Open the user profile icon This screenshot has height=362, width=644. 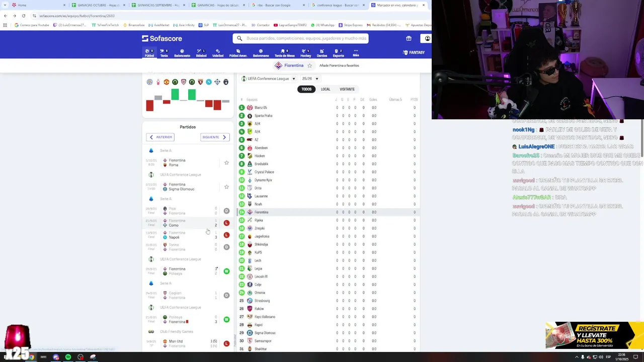(x=427, y=38)
